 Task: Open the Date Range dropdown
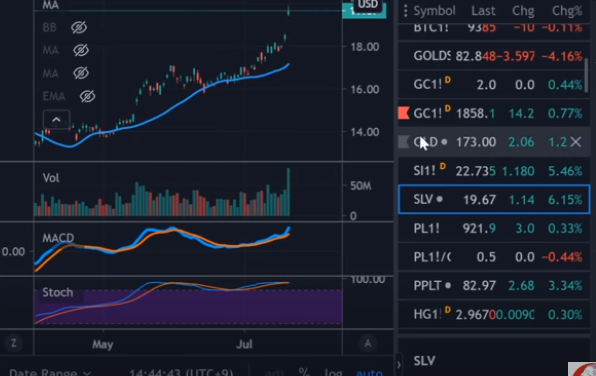(x=50, y=372)
